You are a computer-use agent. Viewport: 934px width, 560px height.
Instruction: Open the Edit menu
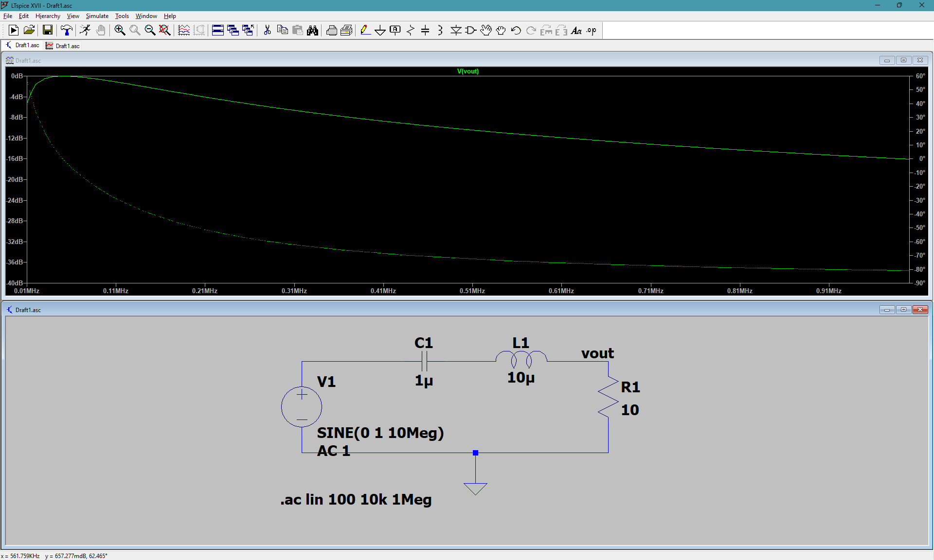[24, 16]
